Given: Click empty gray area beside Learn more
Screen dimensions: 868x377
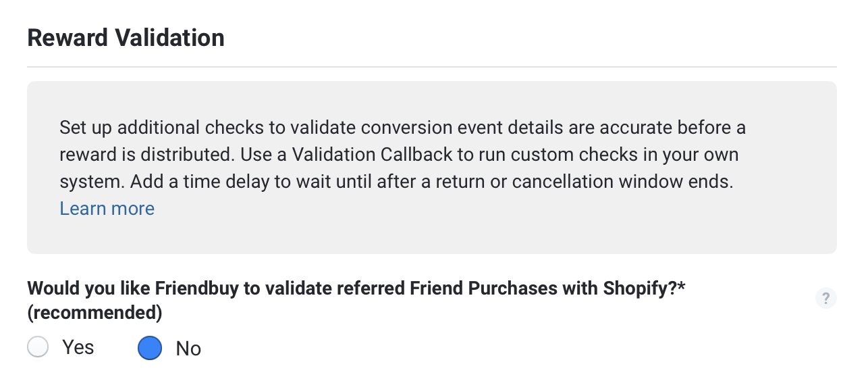Looking at the screenshot, I should pyautogui.click(x=472, y=209).
